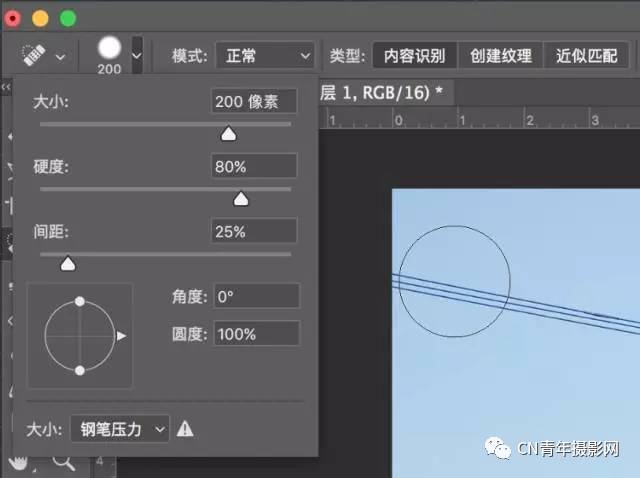Select the document tab ending RGB/16

[385, 92]
